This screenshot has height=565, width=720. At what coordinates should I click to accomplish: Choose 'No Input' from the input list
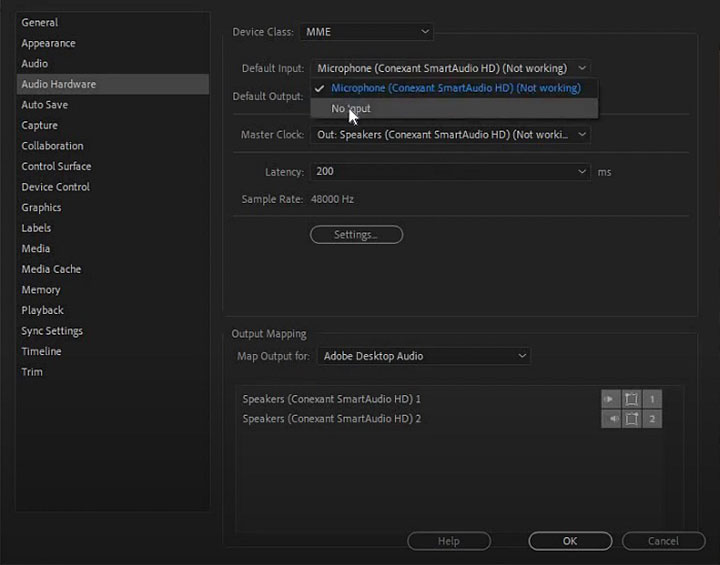click(351, 109)
